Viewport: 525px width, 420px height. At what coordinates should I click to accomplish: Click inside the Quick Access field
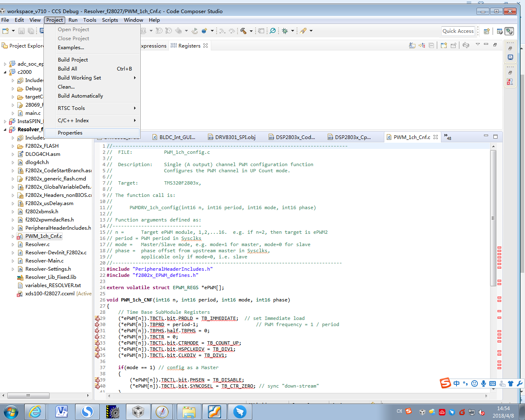point(458,31)
